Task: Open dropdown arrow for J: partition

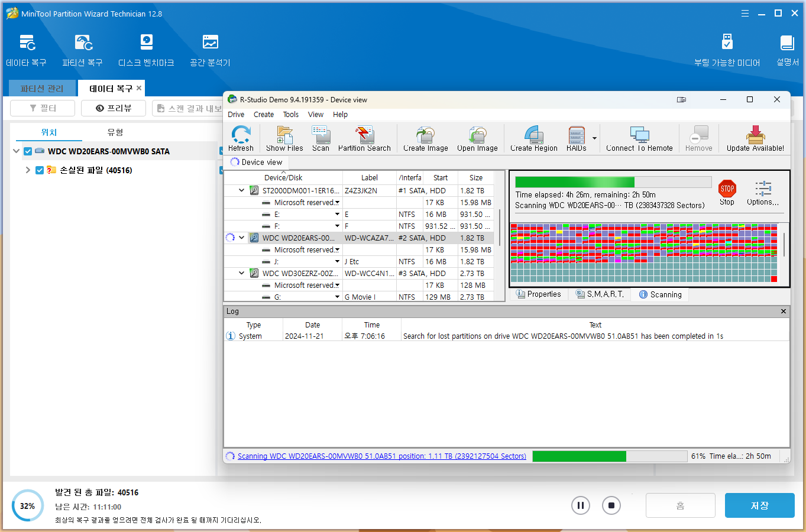Action: point(337,261)
